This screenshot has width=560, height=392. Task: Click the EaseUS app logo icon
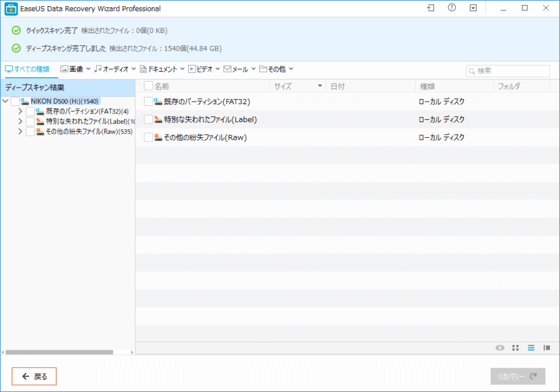click(11, 9)
